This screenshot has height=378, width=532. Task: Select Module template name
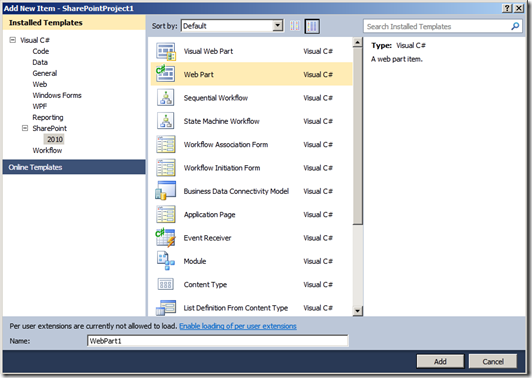pyautogui.click(x=195, y=261)
